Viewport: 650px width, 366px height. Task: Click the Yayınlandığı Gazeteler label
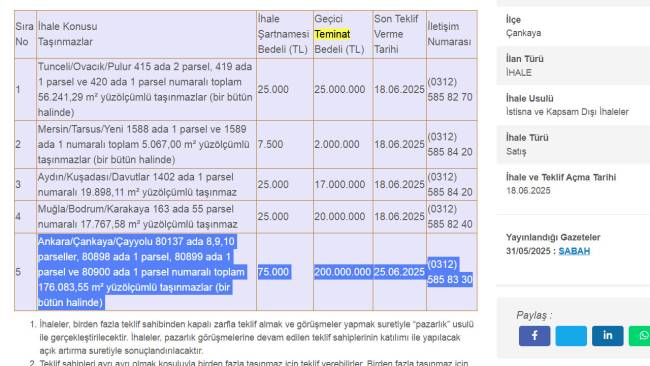point(553,238)
